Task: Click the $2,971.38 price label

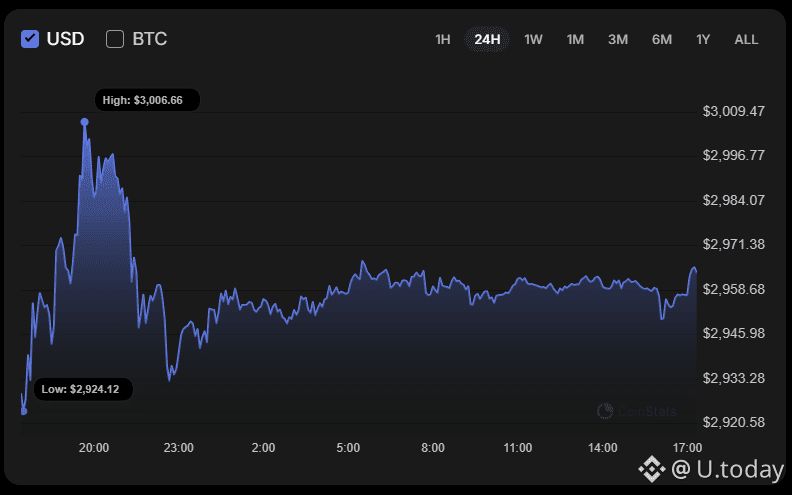Action: pyautogui.click(x=733, y=244)
